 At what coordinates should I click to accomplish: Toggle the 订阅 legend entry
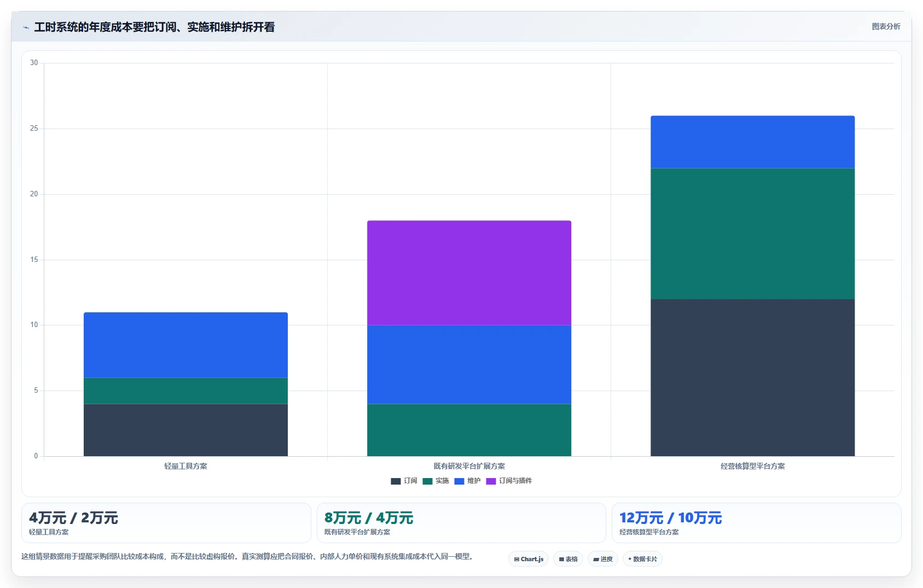404,481
